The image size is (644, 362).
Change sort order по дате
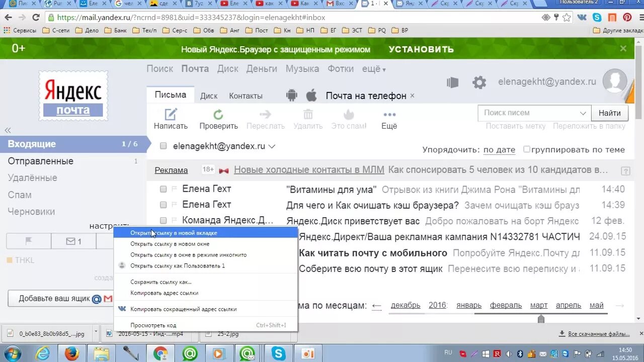(x=499, y=150)
